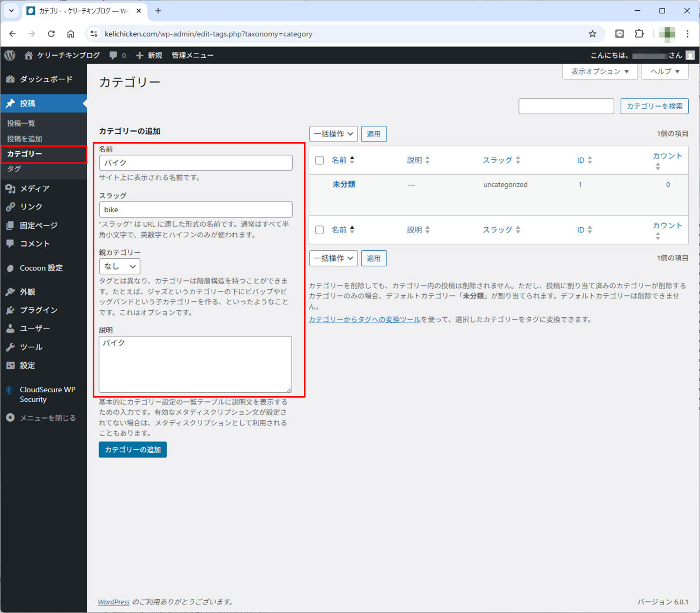The width and height of the screenshot is (700, 613).
Task: Close the カテゴリー browser tab
Action: [x=138, y=11]
